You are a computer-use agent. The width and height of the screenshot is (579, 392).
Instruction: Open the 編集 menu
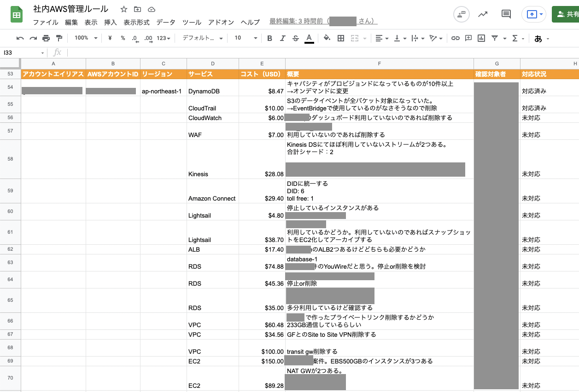coord(71,22)
